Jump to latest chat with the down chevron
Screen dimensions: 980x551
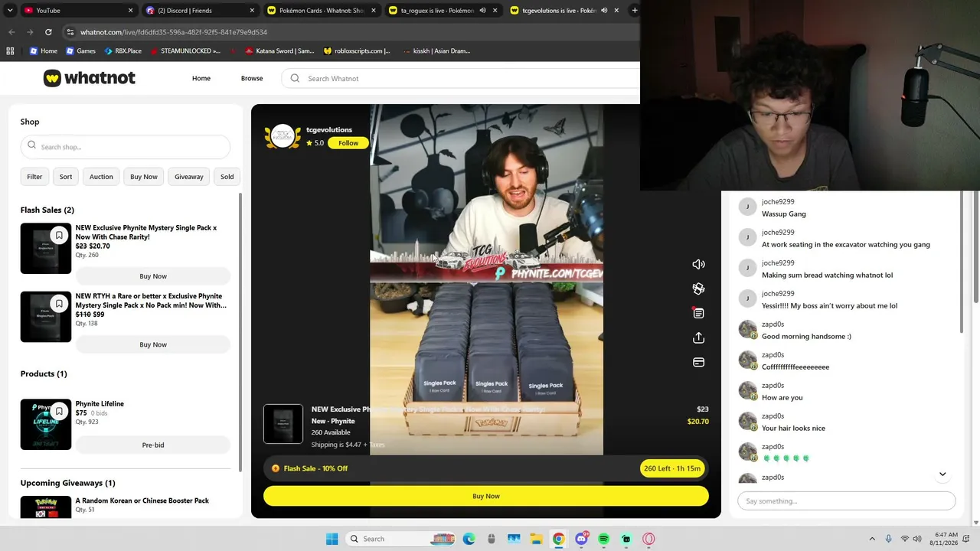[942, 474]
